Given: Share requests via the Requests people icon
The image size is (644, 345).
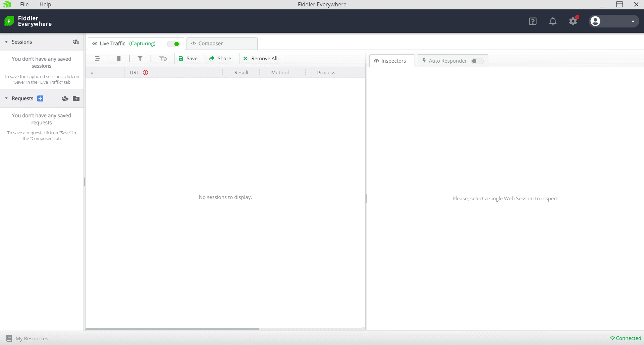Looking at the screenshot, I should tap(65, 98).
